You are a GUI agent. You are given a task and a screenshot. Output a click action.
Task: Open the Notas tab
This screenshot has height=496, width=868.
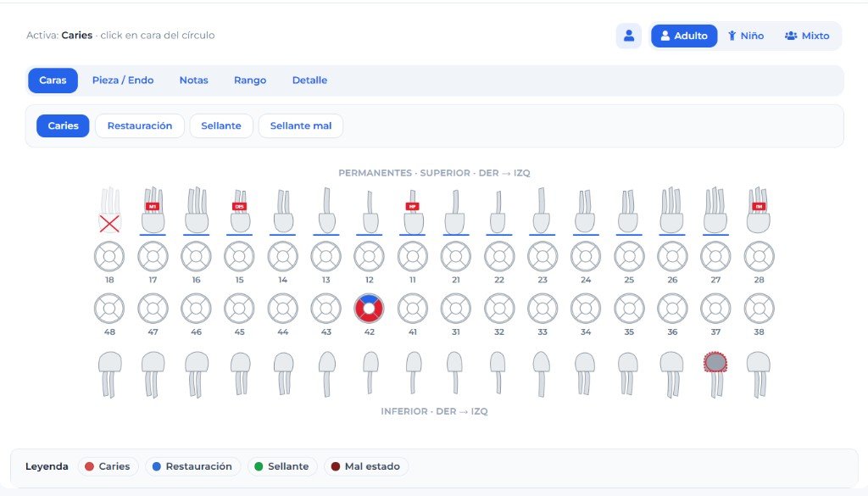point(194,81)
